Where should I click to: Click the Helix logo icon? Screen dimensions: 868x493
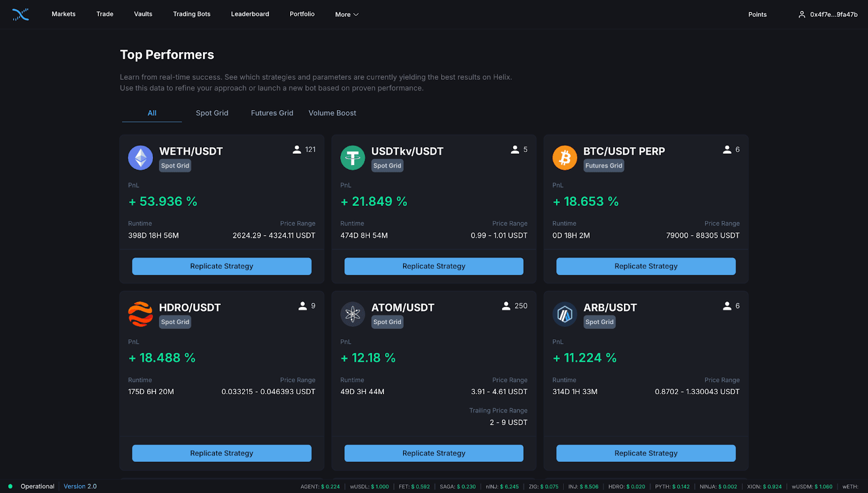(21, 15)
